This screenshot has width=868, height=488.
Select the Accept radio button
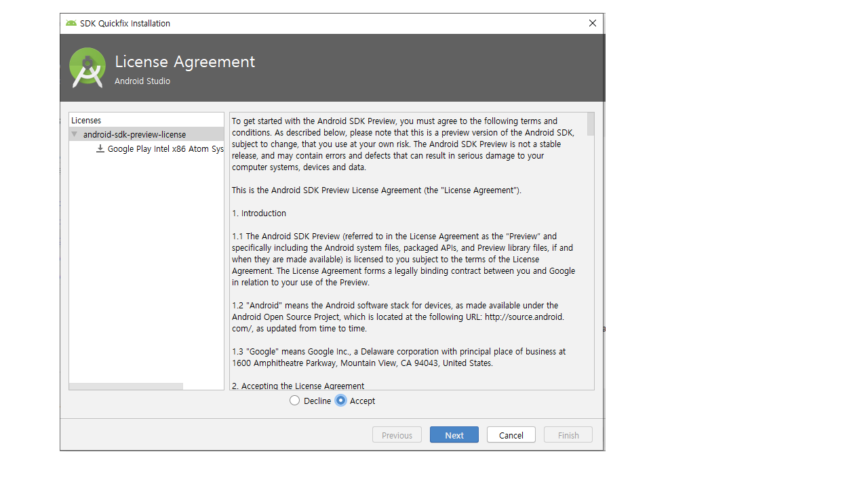point(341,401)
